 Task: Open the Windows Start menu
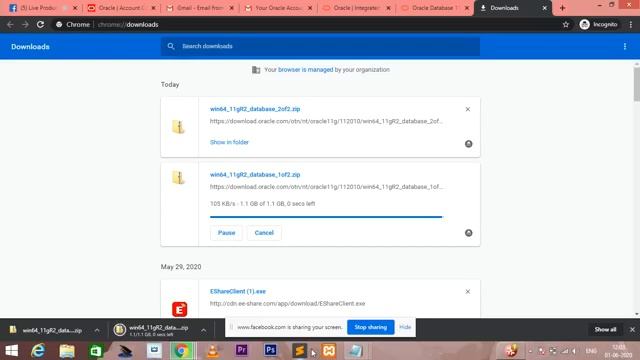coord(11,351)
